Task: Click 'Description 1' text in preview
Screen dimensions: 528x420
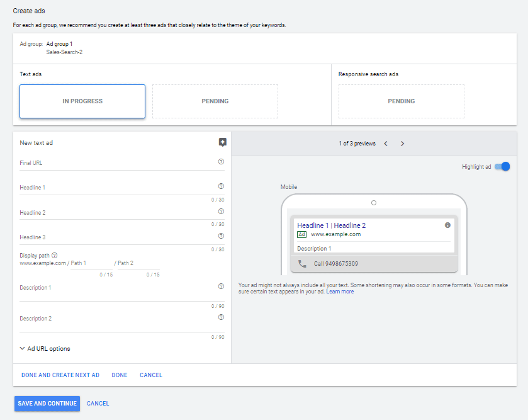Action: pos(314,249)
